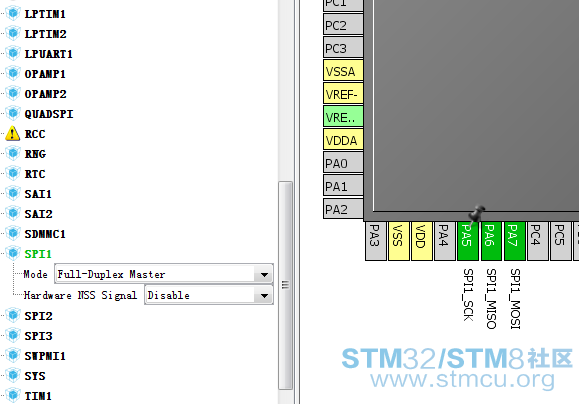Image resolution: width=579 pixels, height=404 pixels.
Task: Collapse the green SPI1 tree entry
Action: click(38, 254)
